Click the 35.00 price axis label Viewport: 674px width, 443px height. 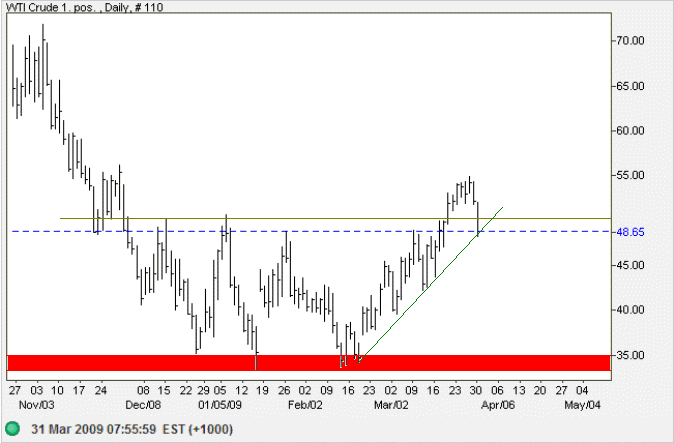click(x=631, y=355)
